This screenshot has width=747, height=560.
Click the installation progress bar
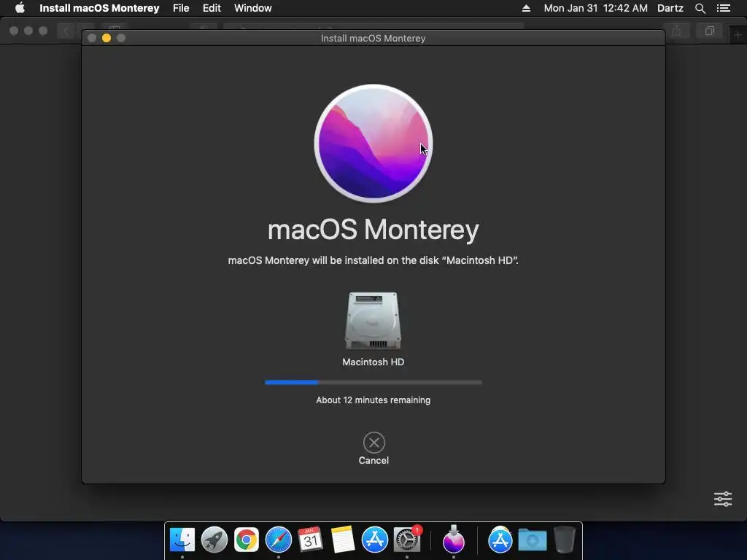[373, 382]
